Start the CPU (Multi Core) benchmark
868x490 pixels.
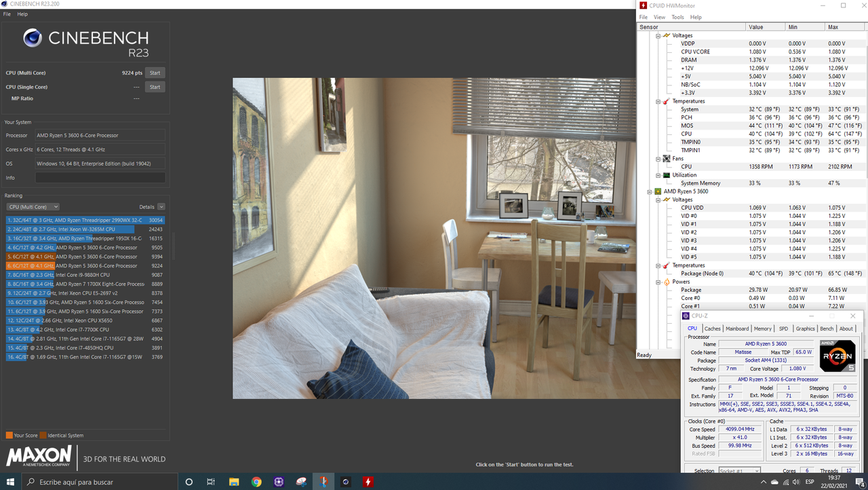[x=155, y=73]
